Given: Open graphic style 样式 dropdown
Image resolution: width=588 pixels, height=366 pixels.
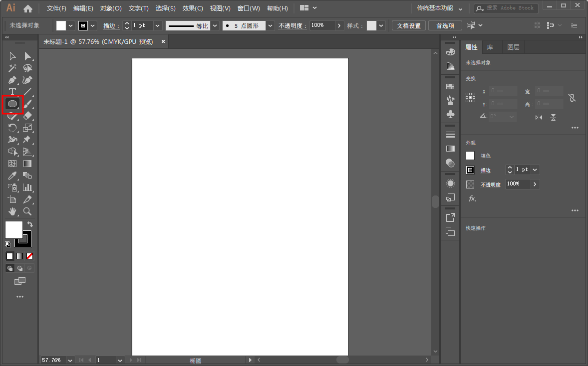Looking at the screenshot, I should coord(381,25).
